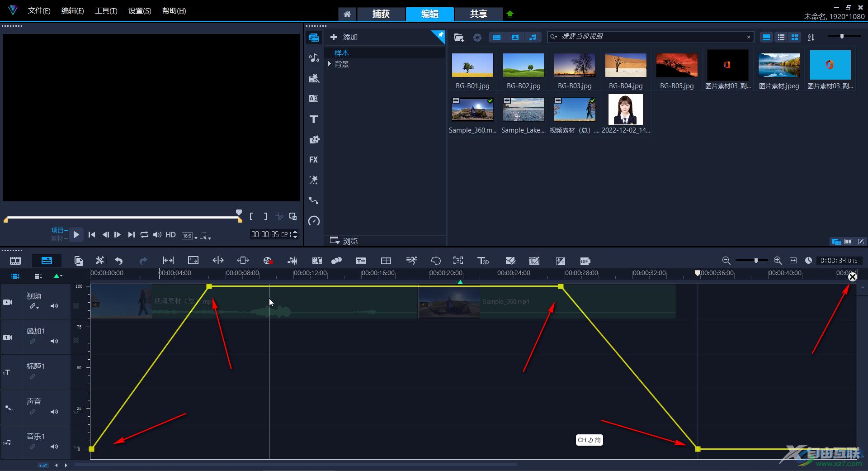Expand the 背景 folder tree
868x471 pixels.
pyautogui.click(x=330, y=64)
